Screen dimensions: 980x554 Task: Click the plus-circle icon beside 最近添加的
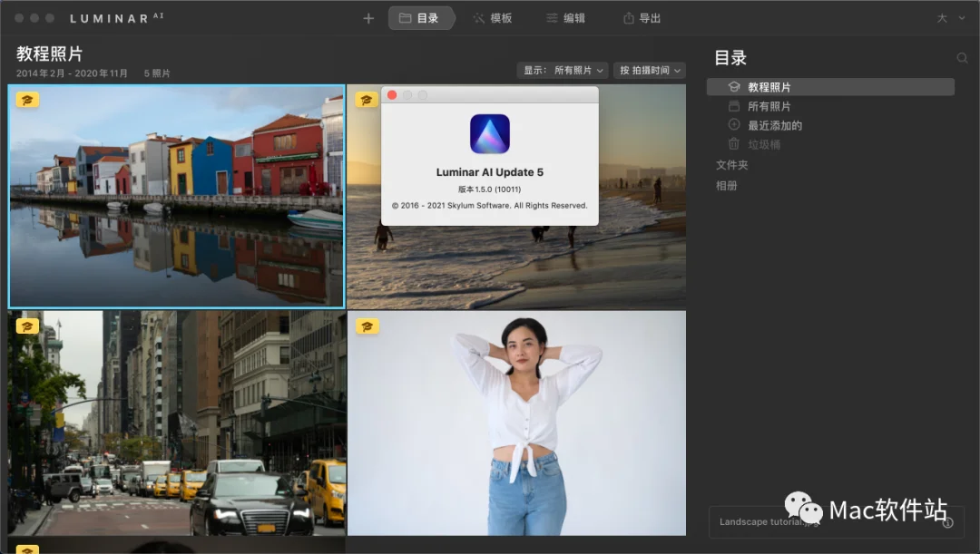[x=734, y=125]
